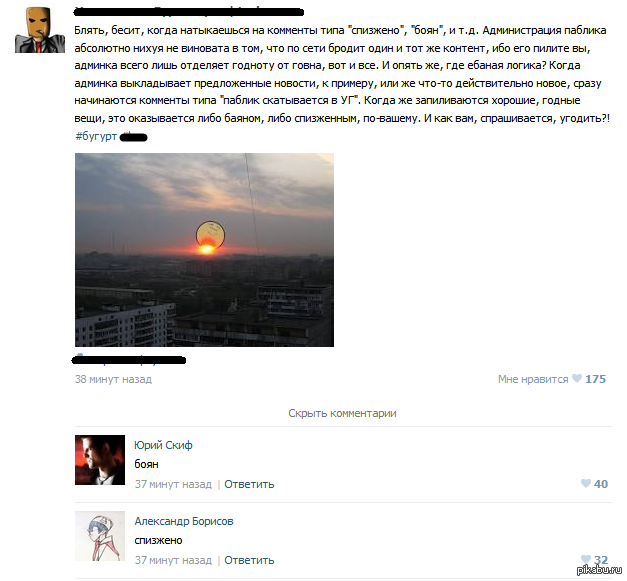Click the '38 минут назад' post timestamp
Screen dimensions: 627x581
click(113, 379)
